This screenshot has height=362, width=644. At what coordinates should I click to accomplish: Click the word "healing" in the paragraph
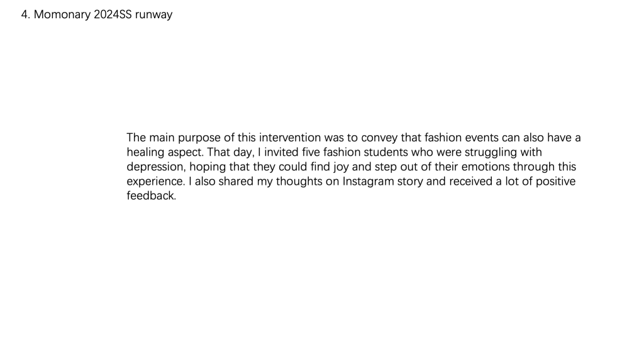[x=145, y=153]
